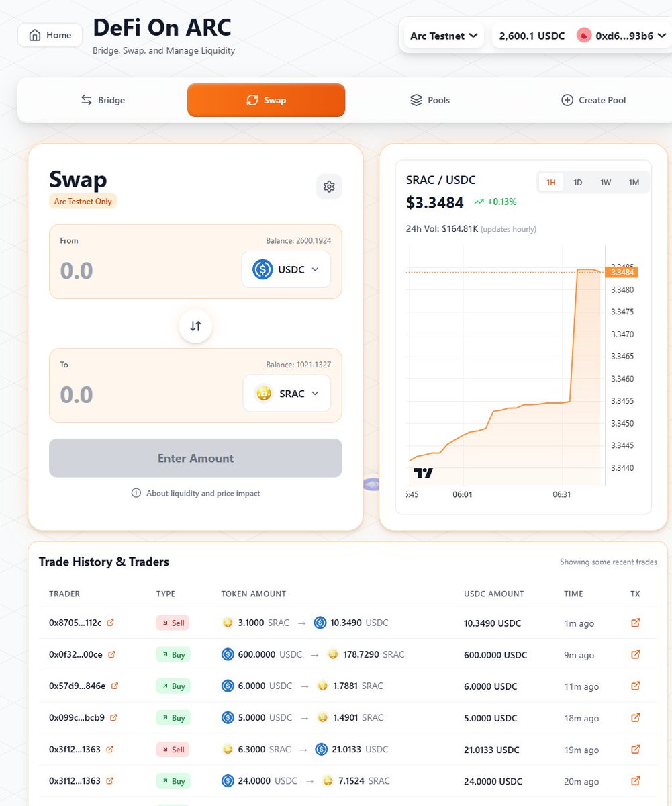This screenshot has height=806, width=672.
Task: Open TX link for 600.0000 USDC trade
Action: click(636, 654)
